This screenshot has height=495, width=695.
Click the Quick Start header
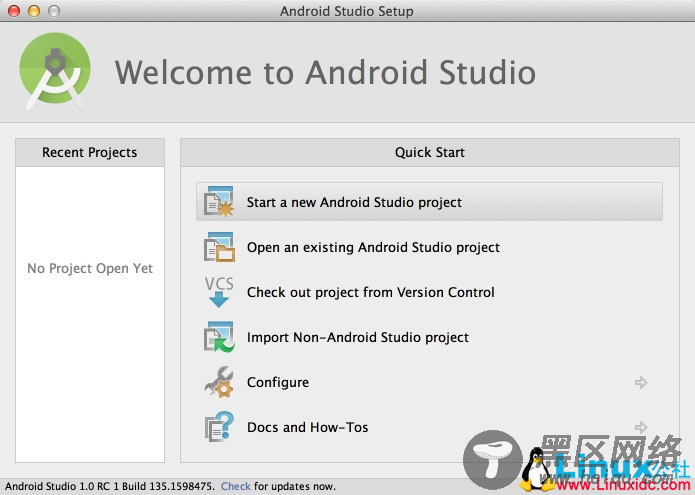coord(429,152)
